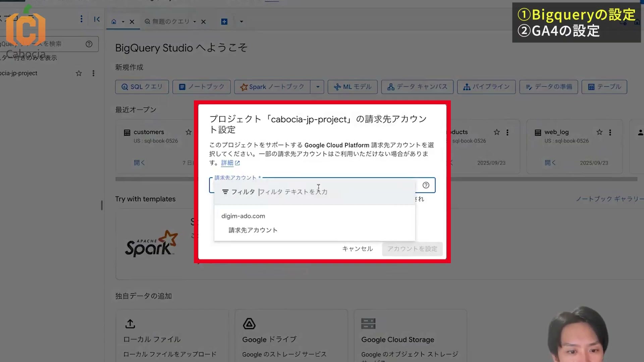Expand the new tab options dropdown
This screenshot has height=362, width=644.
241,22
